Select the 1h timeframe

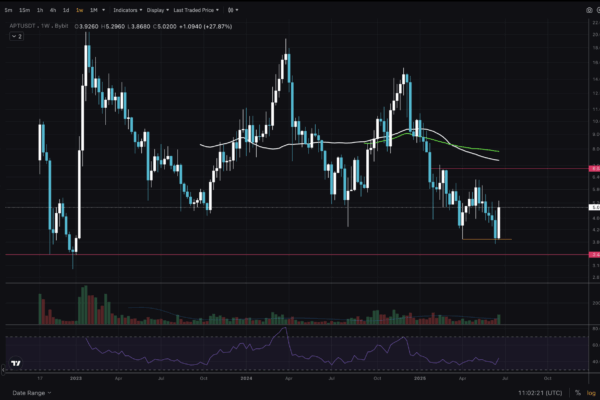click(x=40, y=10)
